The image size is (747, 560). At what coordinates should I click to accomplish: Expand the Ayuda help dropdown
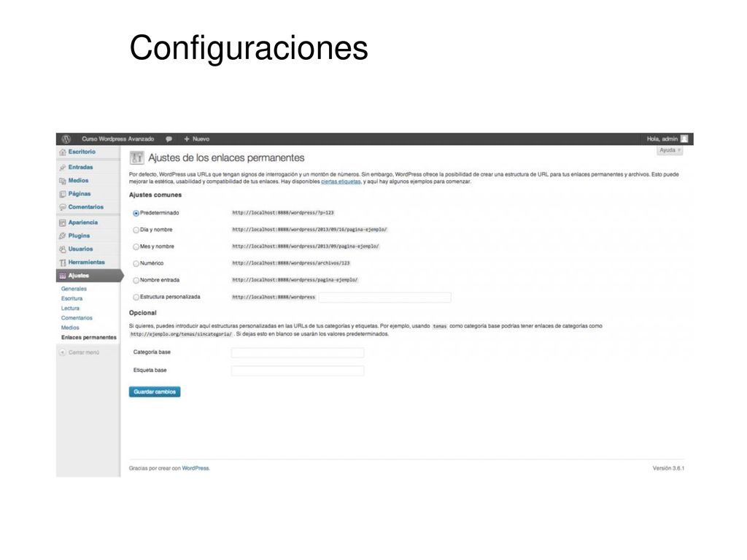(x=670, y=150)
